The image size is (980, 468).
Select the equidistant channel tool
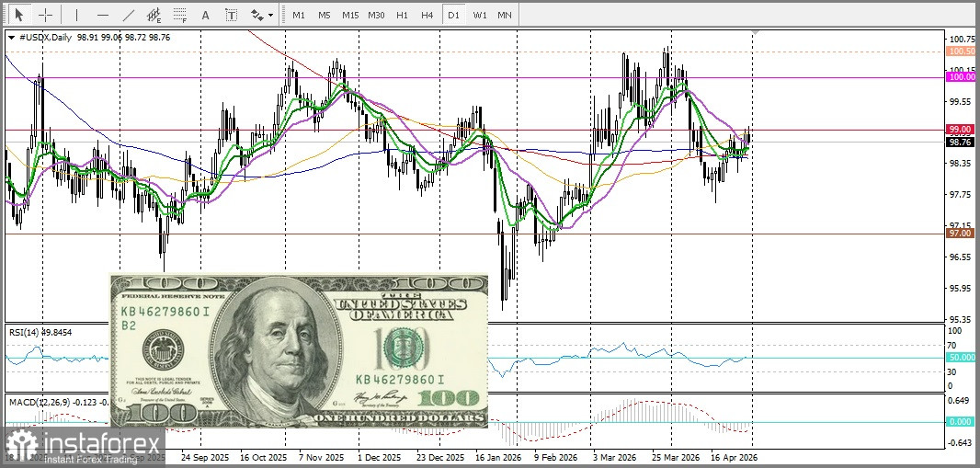coord(154,14)
